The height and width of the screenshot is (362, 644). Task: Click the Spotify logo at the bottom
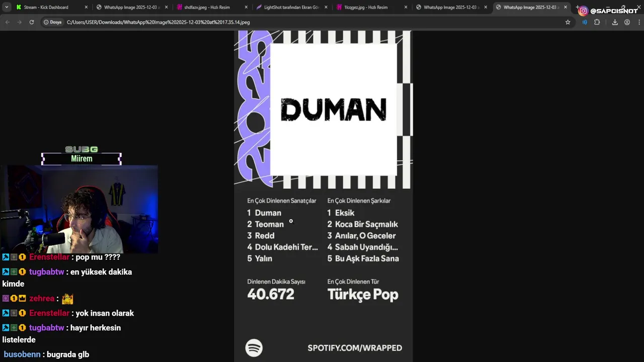(254, 348)
